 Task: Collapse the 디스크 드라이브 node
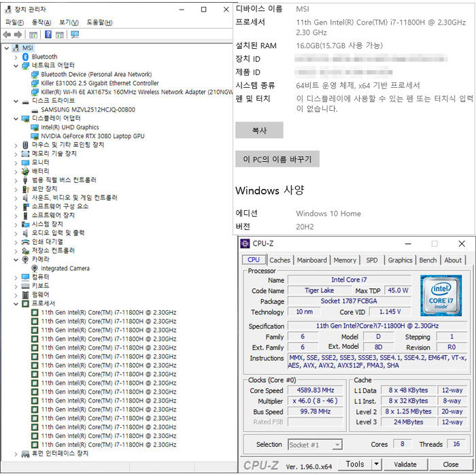tap(16, 101)
